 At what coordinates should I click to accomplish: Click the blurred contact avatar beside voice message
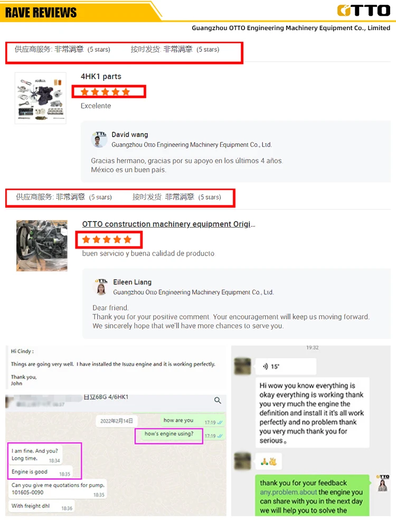click(x=242, y=366)
